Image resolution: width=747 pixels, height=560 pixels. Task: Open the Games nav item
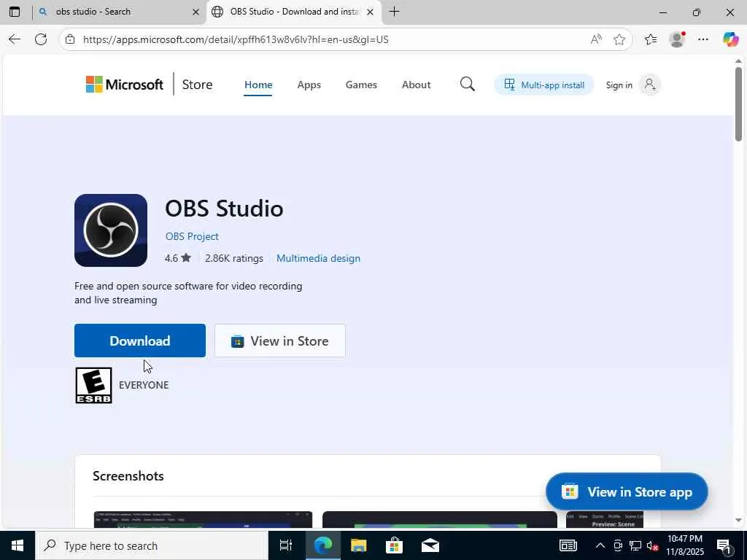(x=361, y=85)
